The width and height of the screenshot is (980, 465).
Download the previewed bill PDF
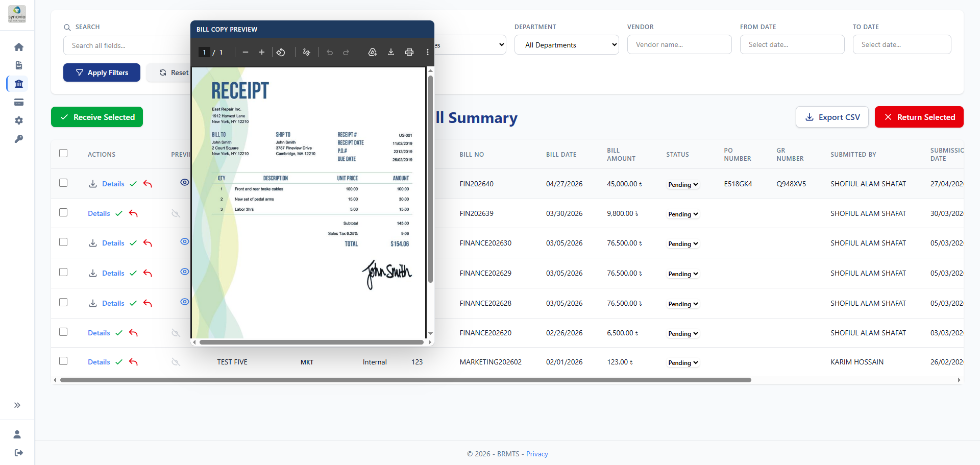[391, 52]
